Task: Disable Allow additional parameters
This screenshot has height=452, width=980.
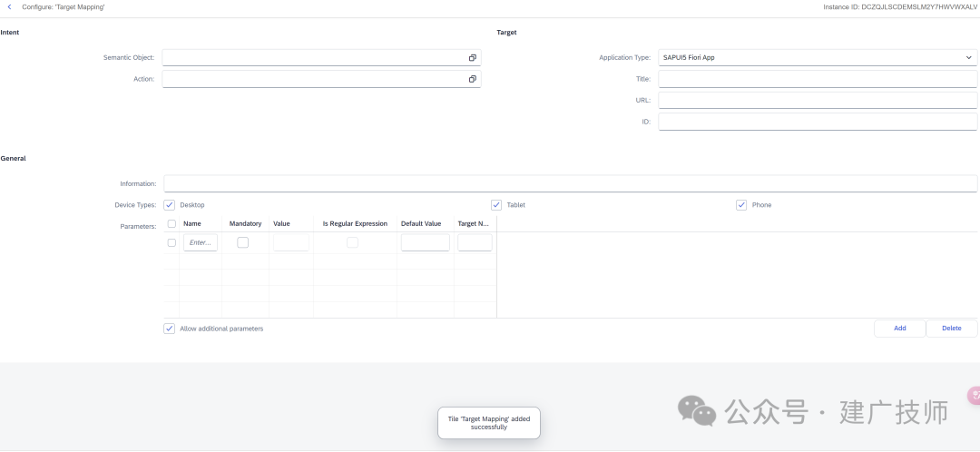Action: point(170,329)
